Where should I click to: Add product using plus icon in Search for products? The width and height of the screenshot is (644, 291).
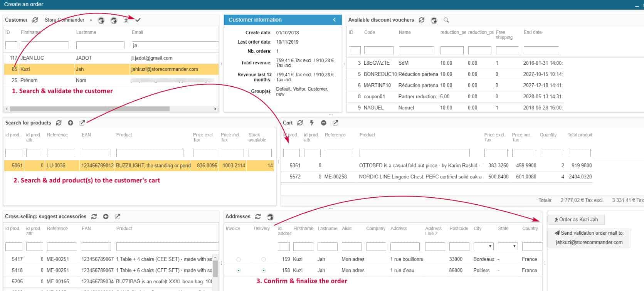click(71, 123)
